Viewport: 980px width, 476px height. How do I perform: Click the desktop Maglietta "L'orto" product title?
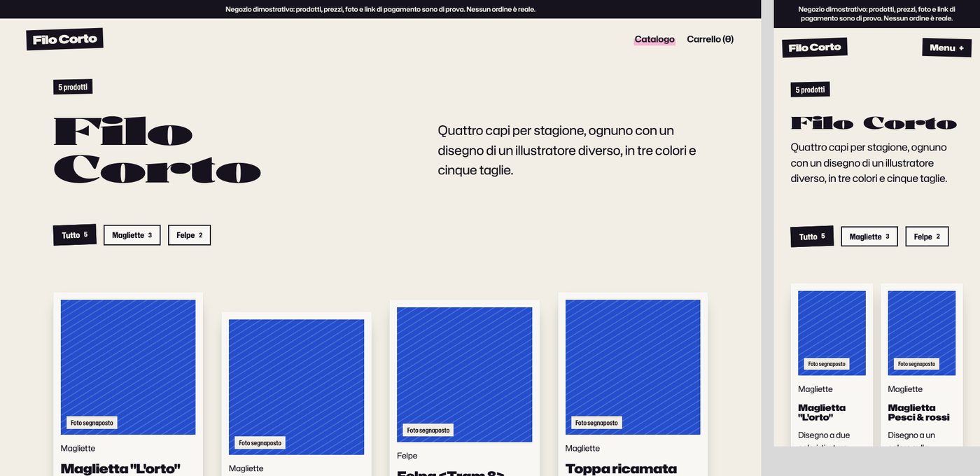tap(120, 468)
